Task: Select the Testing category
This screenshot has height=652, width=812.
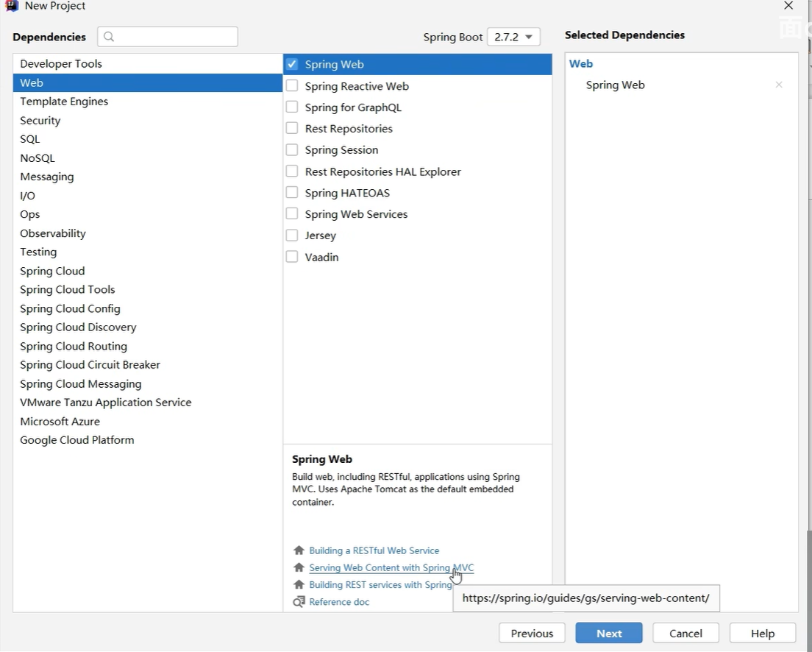Action: (x=148, y=252)
